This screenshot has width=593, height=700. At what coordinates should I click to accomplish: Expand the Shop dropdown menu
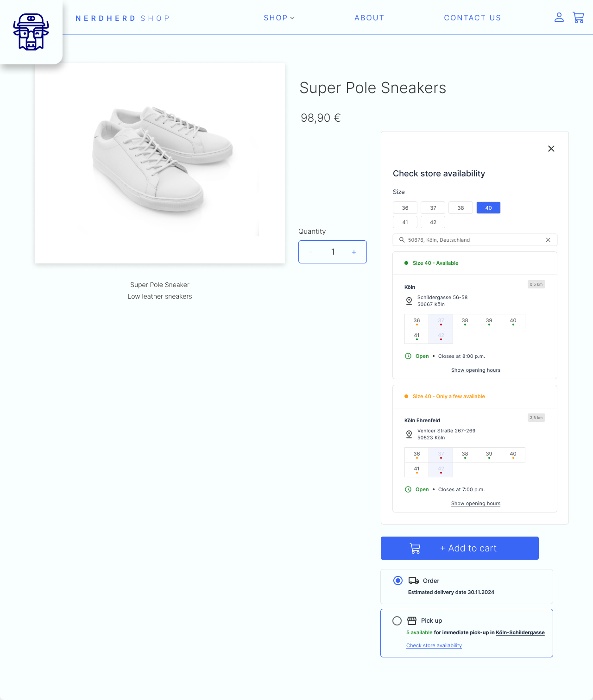point(279,18)
